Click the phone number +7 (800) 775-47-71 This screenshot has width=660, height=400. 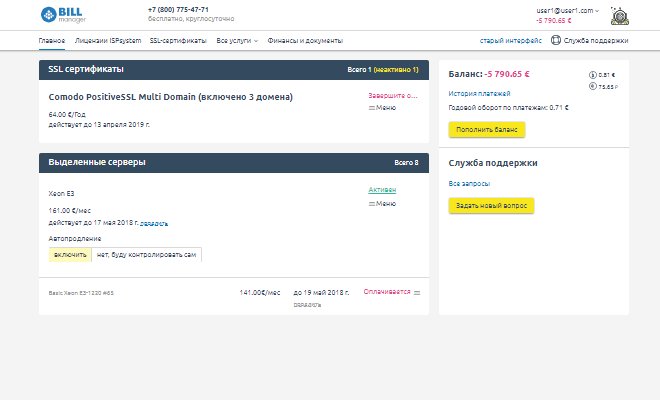178,10
